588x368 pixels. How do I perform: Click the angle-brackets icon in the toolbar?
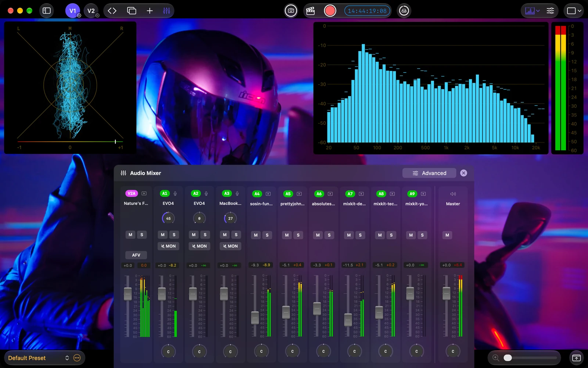point(112,11)
